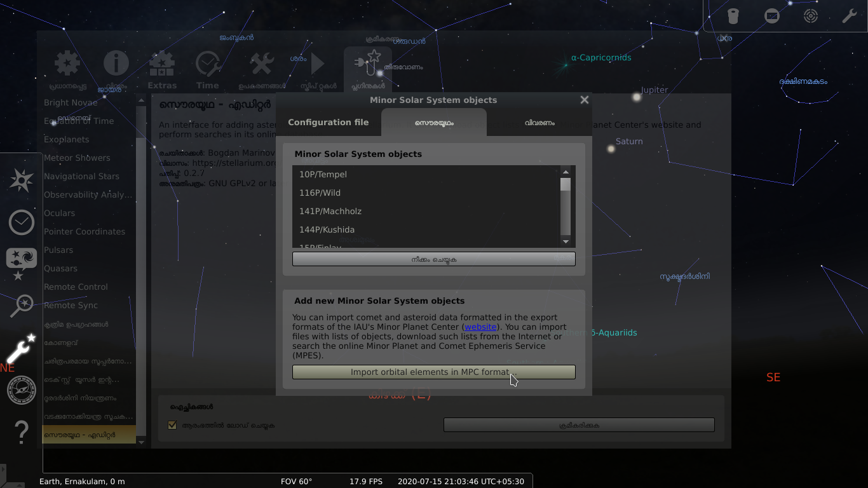Open the Extras tab
The height and width of the screenshot is (488, 868).
tap(162, 70)
